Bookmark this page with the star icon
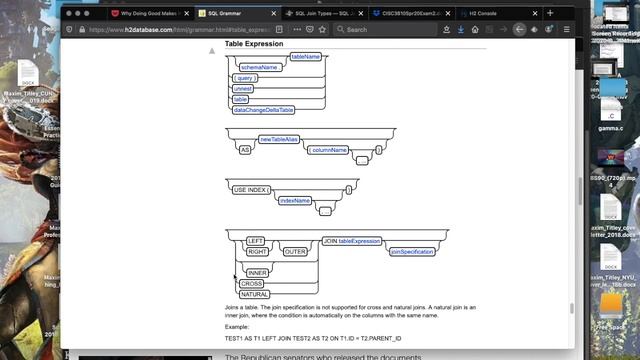The width and height of the screenshot is (640, 360). coord(322,29)
